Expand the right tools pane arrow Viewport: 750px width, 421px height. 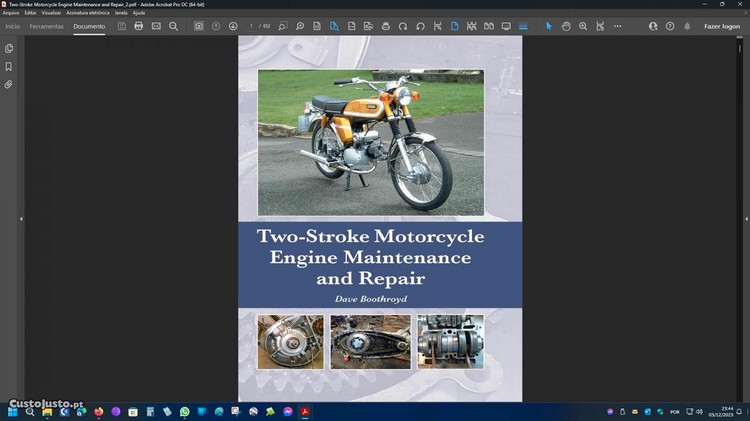coord(728,218)
